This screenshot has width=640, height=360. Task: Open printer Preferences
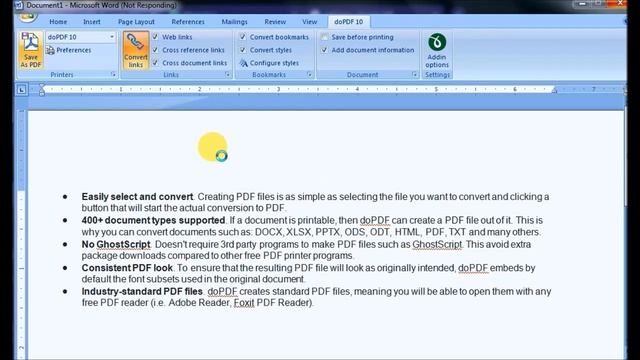pos(69,50)
